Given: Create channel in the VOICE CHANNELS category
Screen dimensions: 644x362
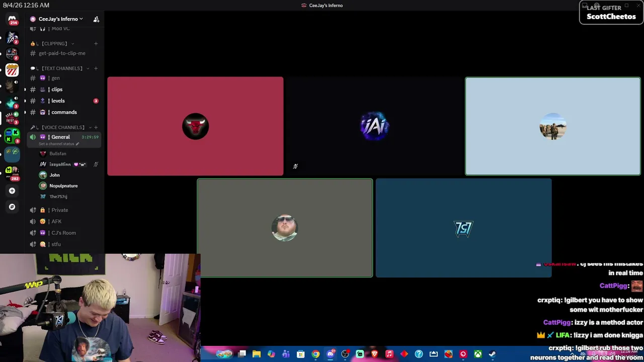Looking at the screenshot, I should [x=96, y=127].
